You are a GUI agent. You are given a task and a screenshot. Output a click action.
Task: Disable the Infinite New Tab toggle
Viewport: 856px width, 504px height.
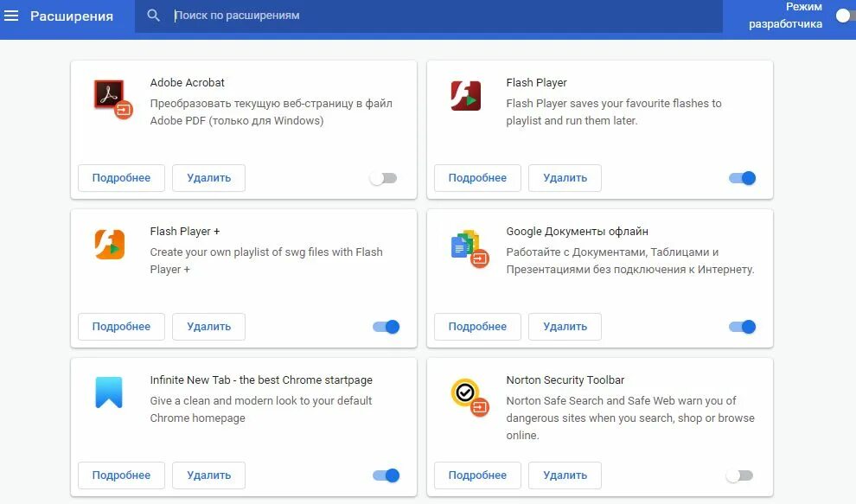[386, 475]
